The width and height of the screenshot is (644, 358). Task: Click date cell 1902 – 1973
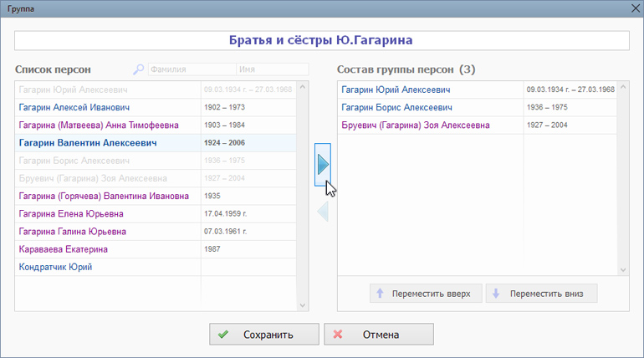pyautogui.click(x=248, y=108)
